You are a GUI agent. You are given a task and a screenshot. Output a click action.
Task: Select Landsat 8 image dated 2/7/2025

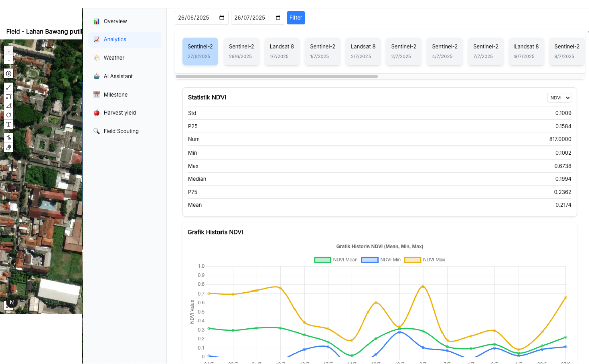pyautogui.click(x=363, y=51)
